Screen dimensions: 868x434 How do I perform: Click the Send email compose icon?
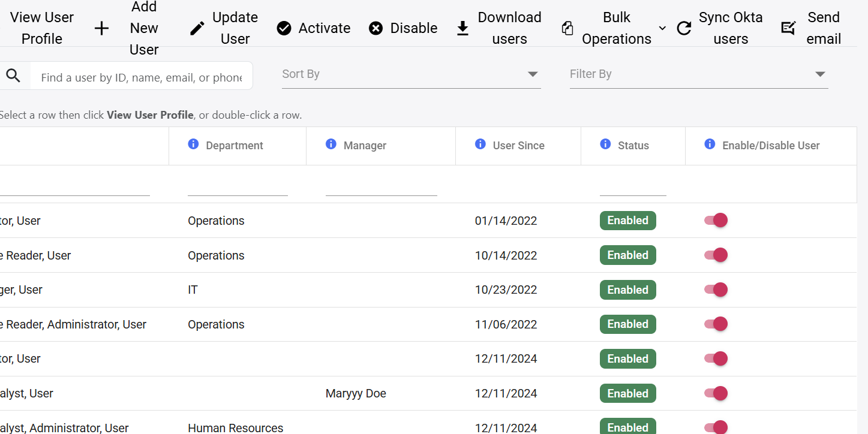[x=788, y=28]
